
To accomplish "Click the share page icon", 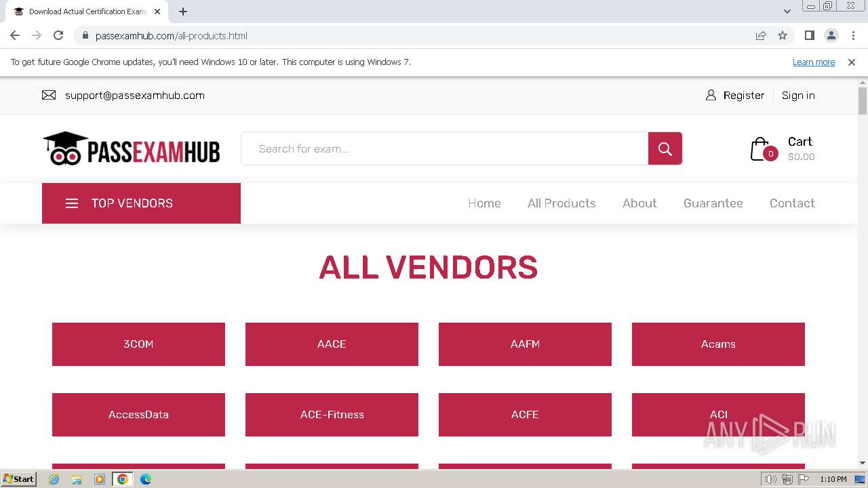I will [x=761, y=35].
